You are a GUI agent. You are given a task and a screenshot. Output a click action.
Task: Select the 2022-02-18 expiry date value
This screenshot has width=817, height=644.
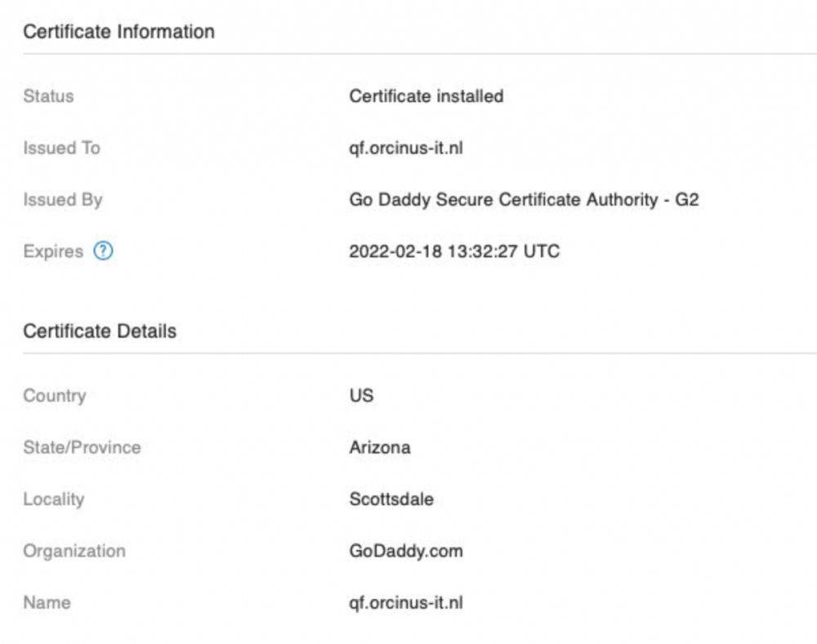click(x=454, y=252)
